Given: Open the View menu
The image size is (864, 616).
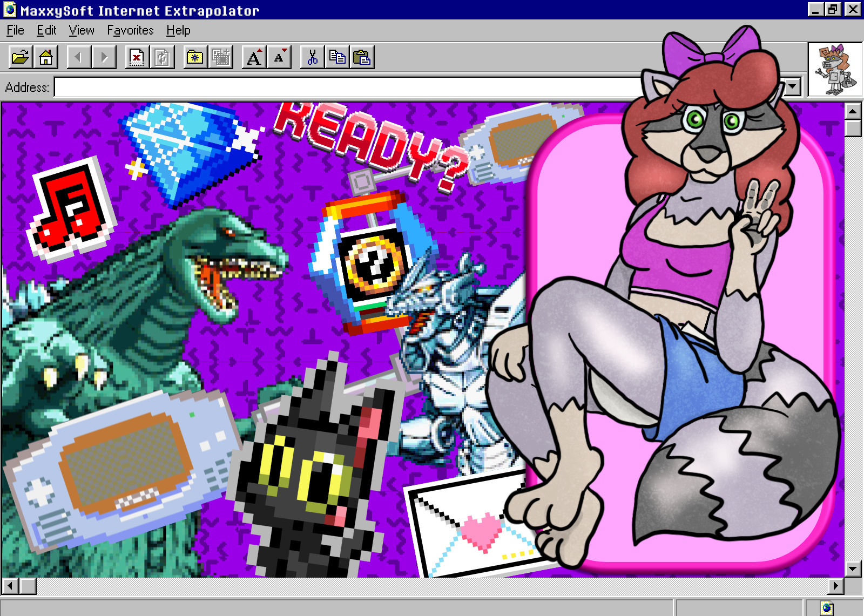Looking at the screenshot, I should tap(82, 30).
